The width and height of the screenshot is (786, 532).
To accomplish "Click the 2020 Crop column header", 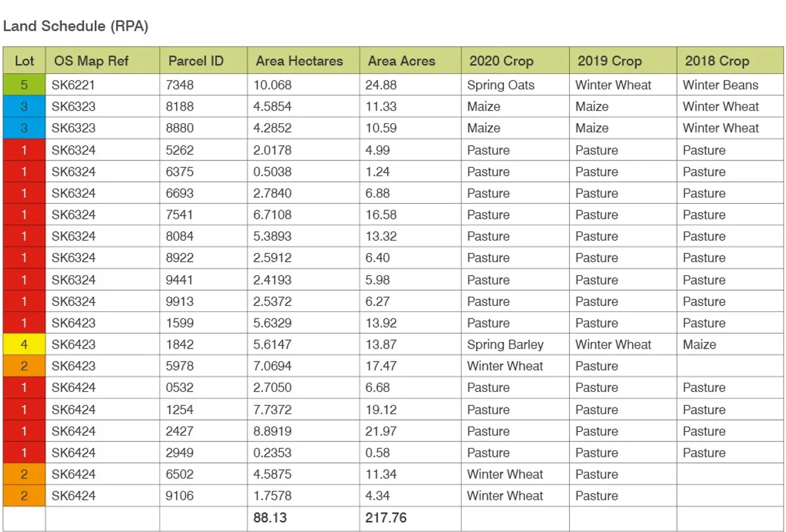I will [515, 61].
